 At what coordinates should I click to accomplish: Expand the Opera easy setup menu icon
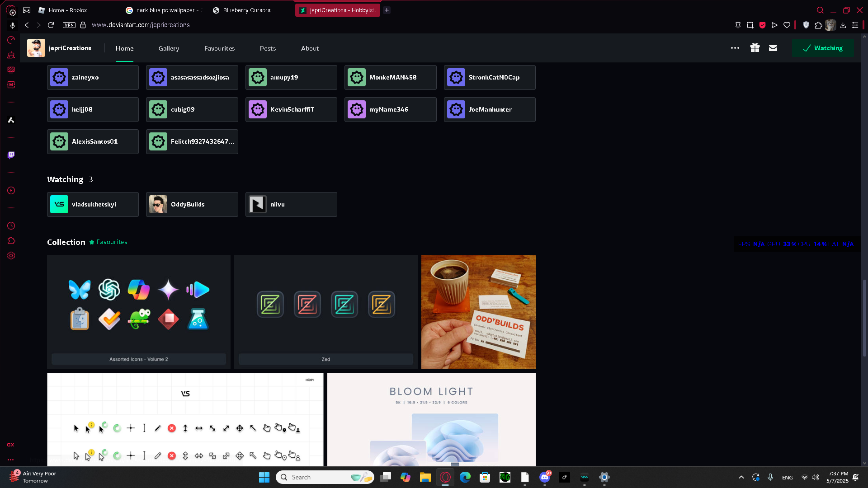click(855, 25)
